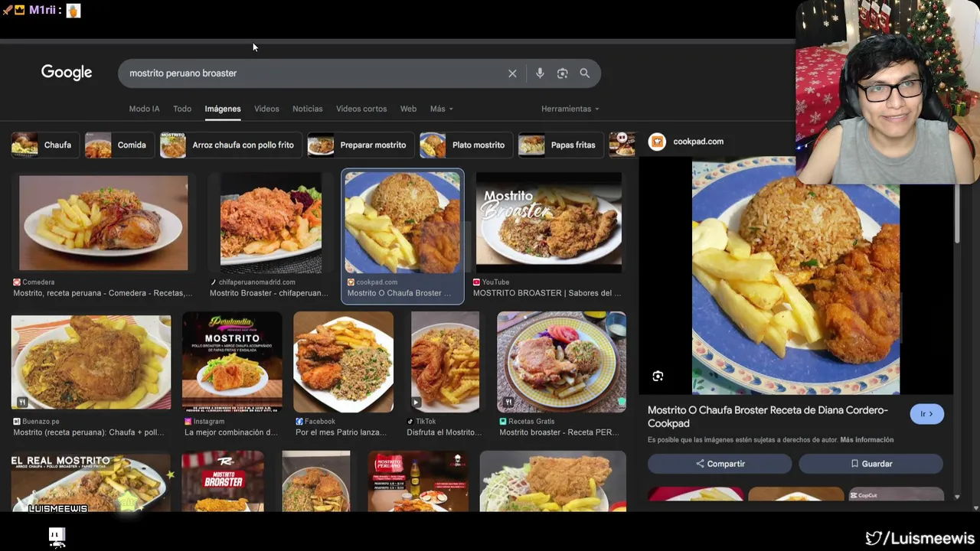The image size is (980, 551).
Task: Open EL REAL MOSTRITO image thumbnail
Action: pyautogui.click(x=91, y=482)
